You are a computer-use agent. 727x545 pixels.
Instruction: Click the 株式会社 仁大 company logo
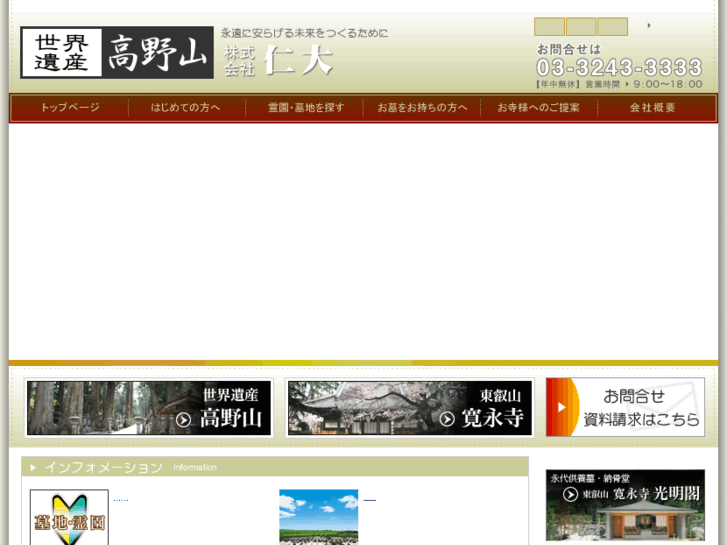(x=278, y=60)
